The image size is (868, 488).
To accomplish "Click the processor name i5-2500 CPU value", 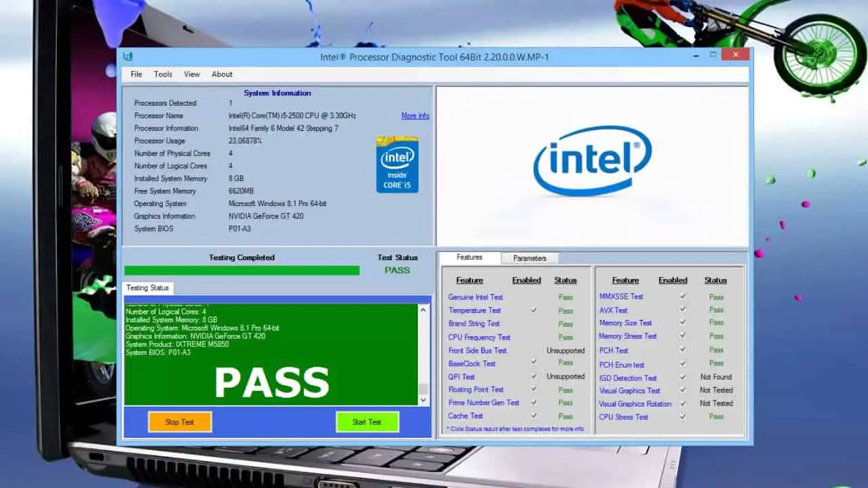I will tap(292, 116).
